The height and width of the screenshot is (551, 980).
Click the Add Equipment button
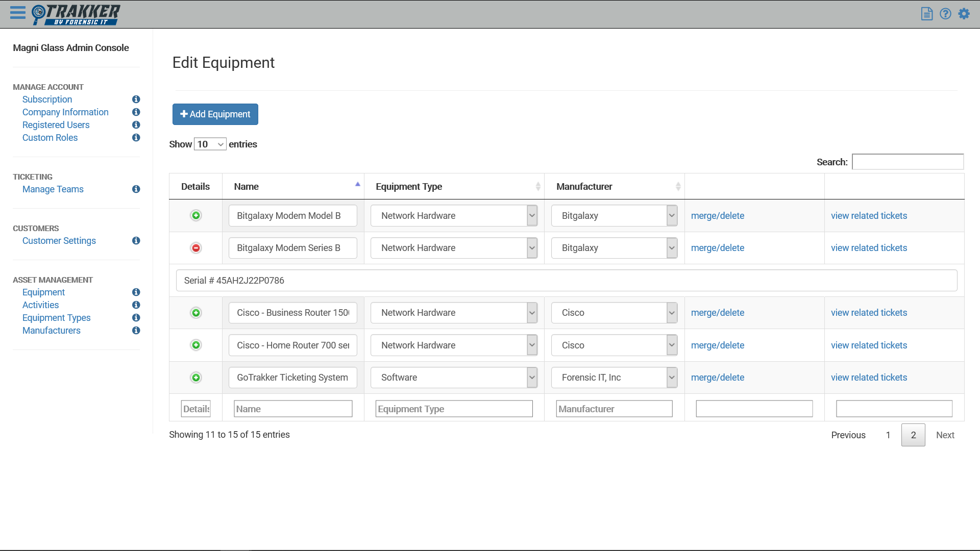pyautogui.click(x=215, y=114)
